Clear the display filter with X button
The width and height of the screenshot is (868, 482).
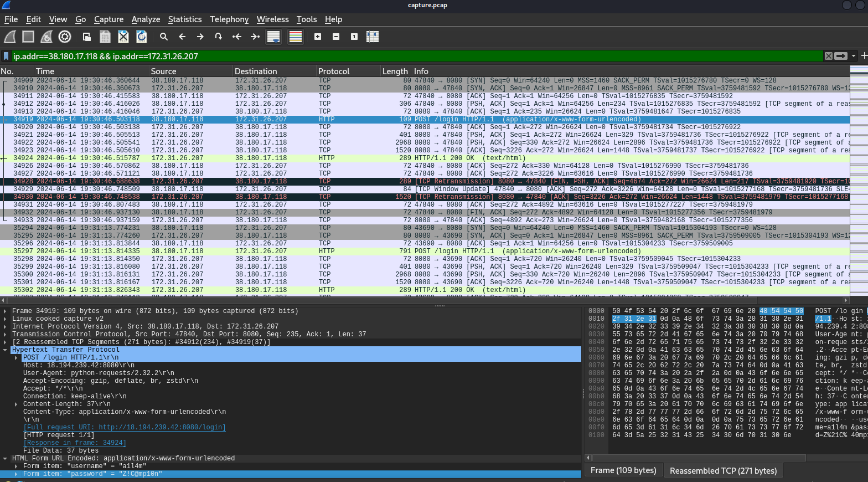tap(828, 56)
